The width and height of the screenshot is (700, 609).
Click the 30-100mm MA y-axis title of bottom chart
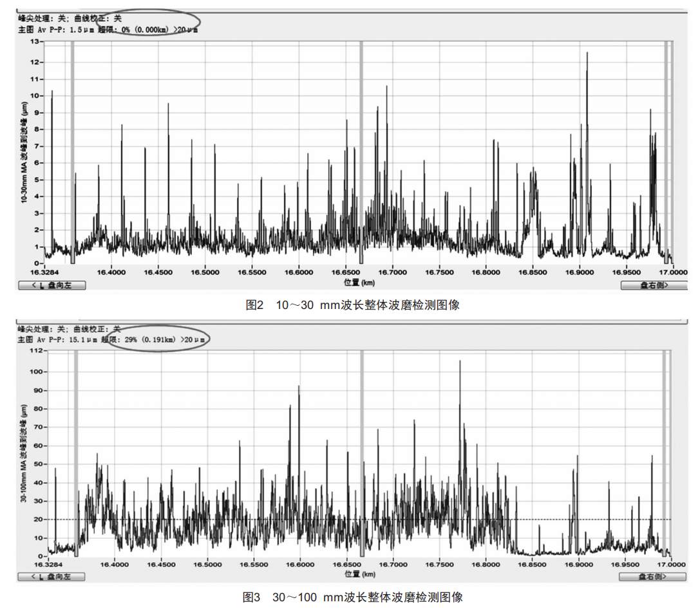(x=23, y=453)
